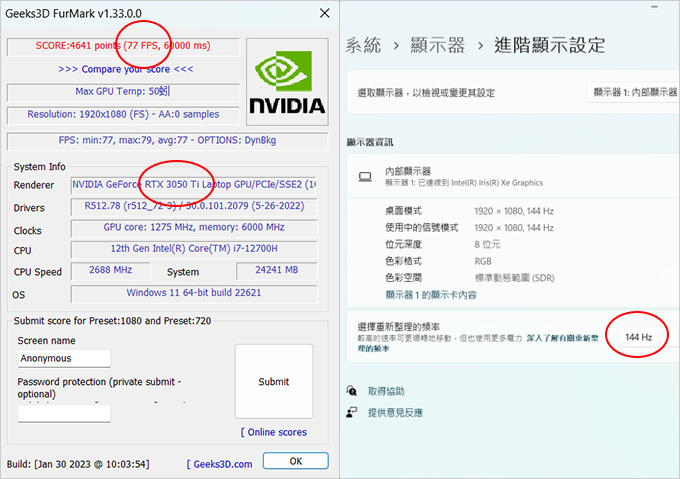Click the Resolution 1920x1080 field

[123, 115]
